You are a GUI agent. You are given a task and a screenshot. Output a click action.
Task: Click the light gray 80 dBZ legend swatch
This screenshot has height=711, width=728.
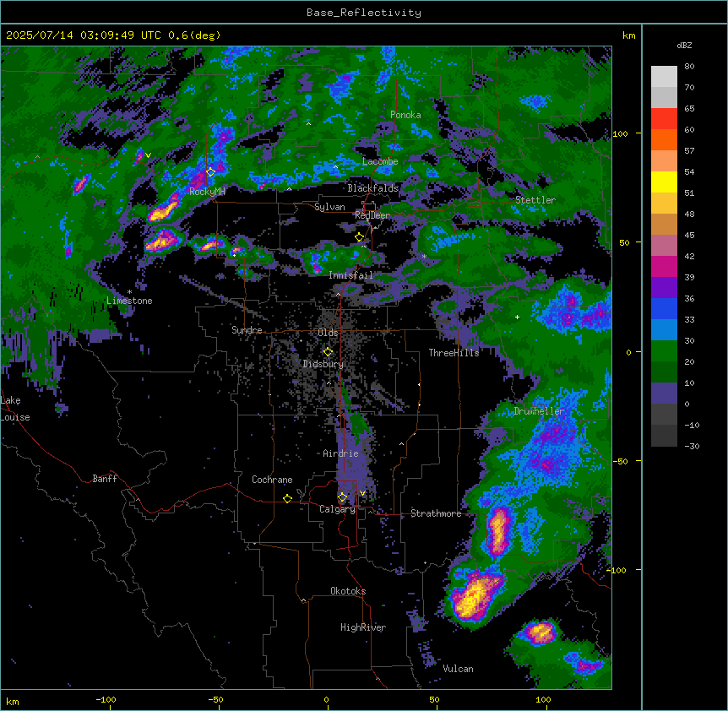click(664, 77)
